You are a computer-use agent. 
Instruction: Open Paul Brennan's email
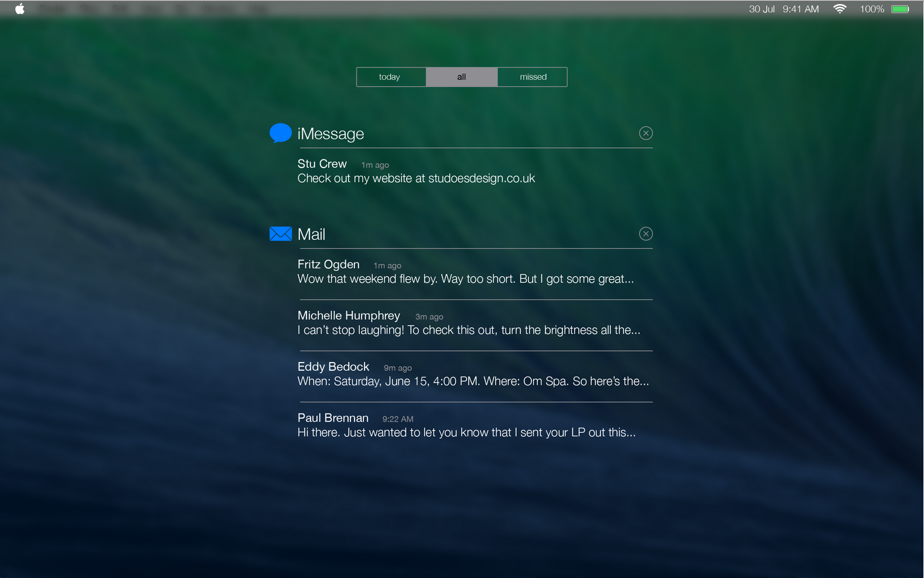(x=475, y=425)
